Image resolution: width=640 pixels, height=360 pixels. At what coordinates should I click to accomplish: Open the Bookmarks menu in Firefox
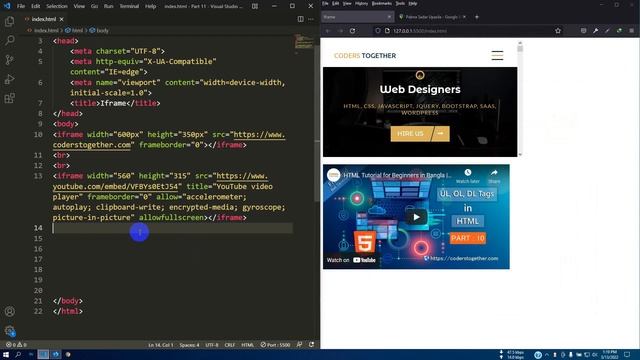382,3
